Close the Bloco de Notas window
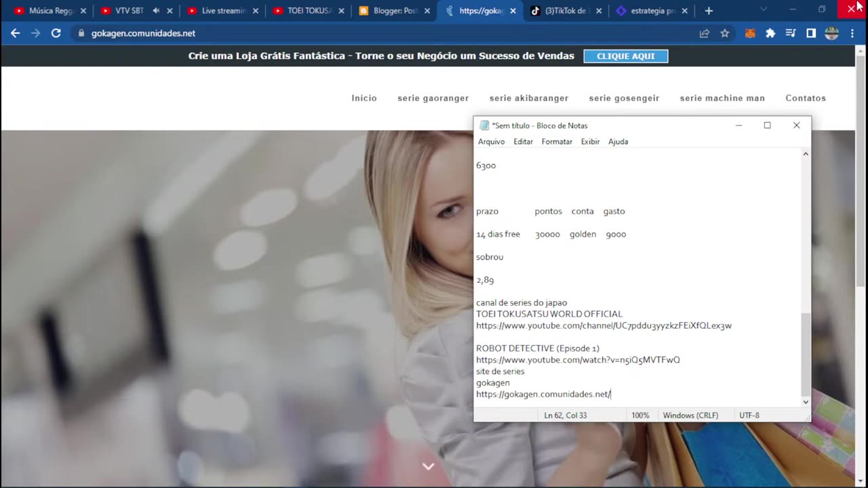 (x=797, y=125)
